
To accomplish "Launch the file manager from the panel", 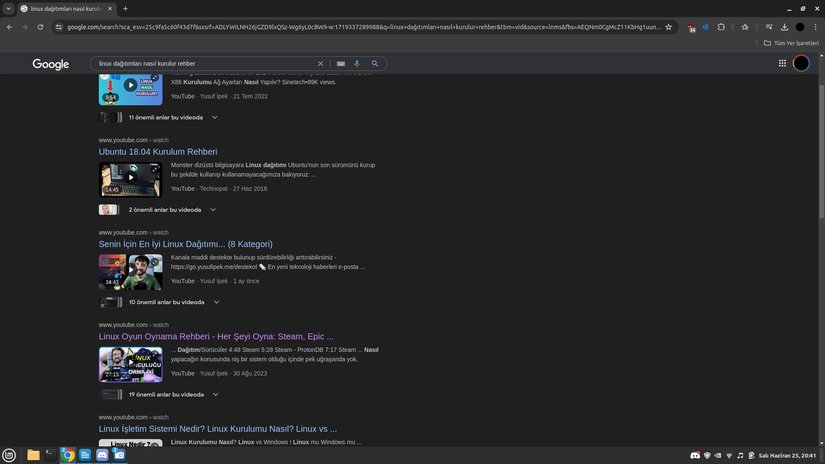I will click(33, 455).
